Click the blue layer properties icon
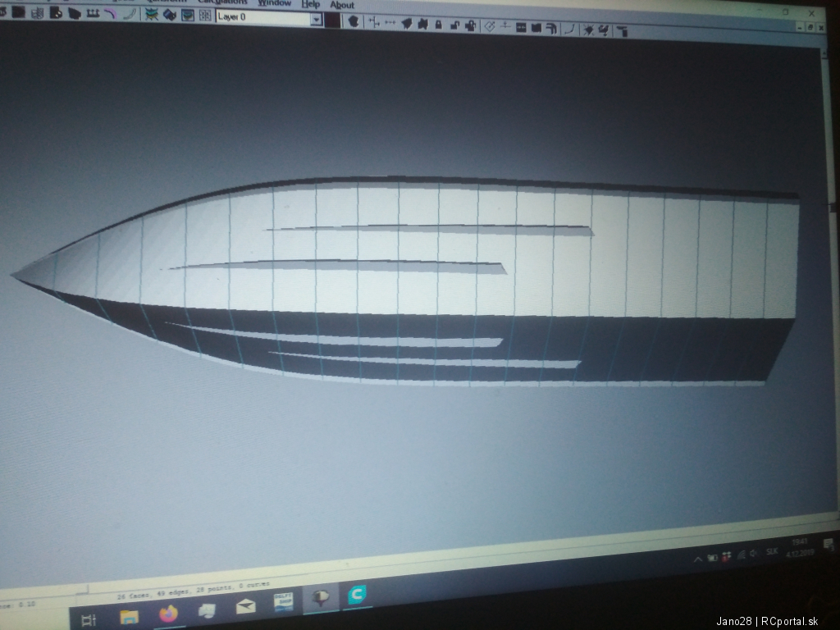 (x=169, y=15)
